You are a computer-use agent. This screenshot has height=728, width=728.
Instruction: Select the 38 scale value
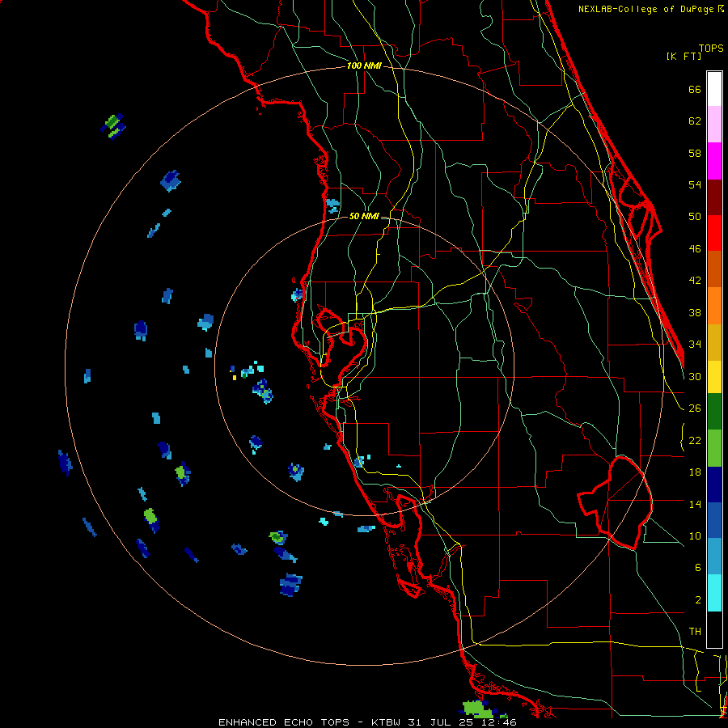tap(695, 312)
